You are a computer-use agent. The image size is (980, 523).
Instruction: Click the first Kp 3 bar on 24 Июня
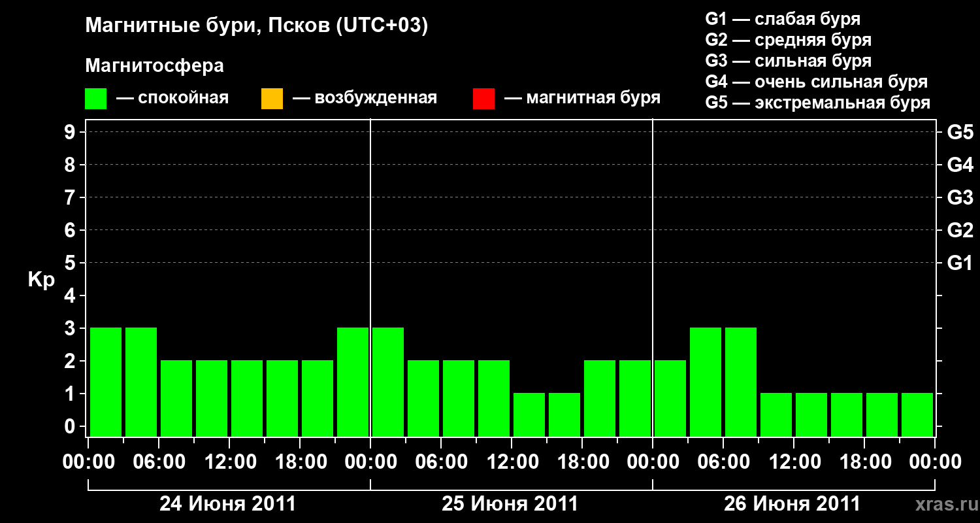pyautogui.click(x=106, y=382)
